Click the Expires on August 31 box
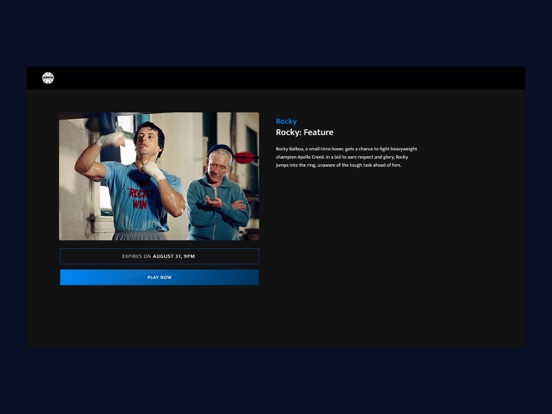 coord(159,256)
